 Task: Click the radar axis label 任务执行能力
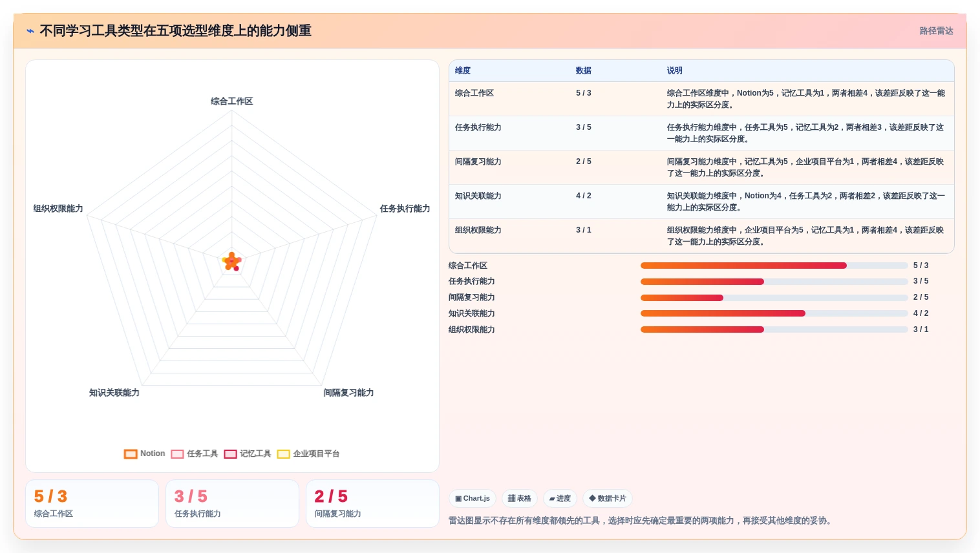405,209
